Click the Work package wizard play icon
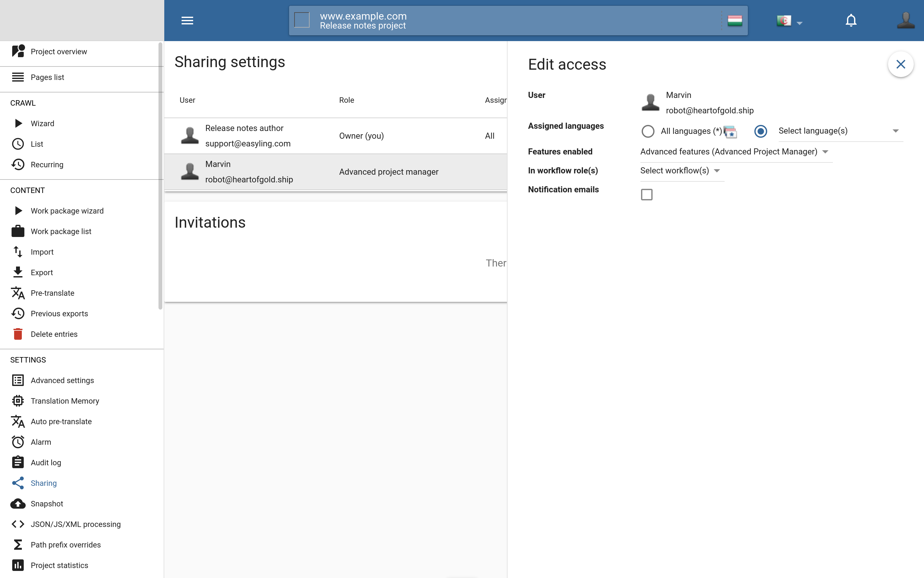 point(18,211)
